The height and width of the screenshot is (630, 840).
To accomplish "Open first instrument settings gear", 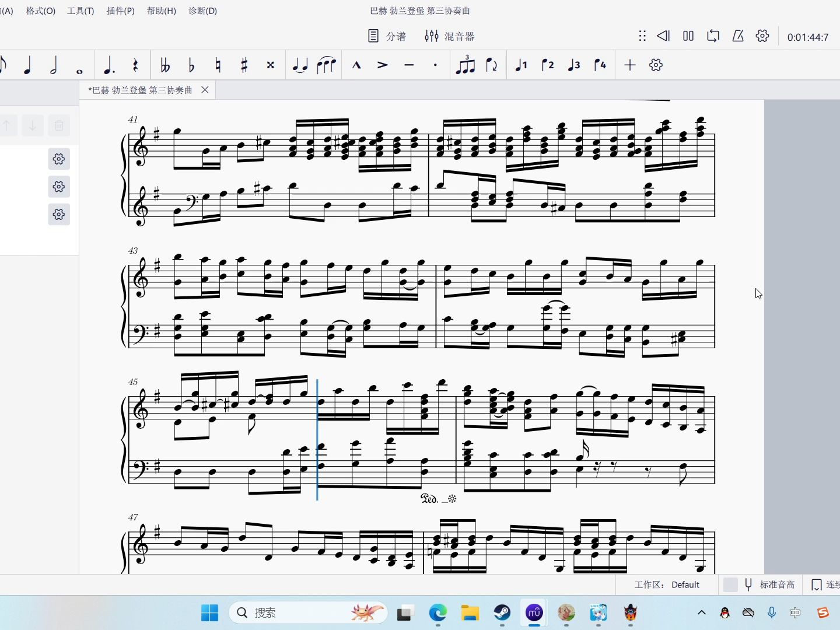I will [59, 159].
